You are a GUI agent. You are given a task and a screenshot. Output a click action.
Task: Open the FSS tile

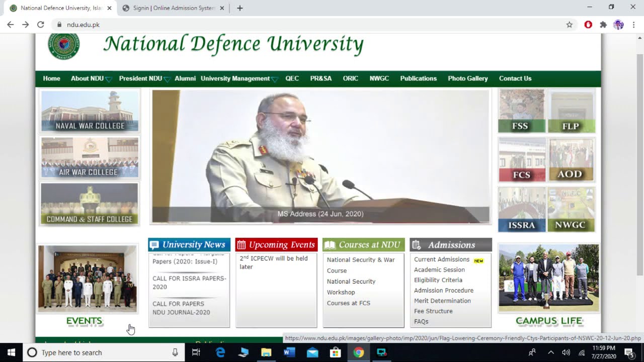coord(522,111)
